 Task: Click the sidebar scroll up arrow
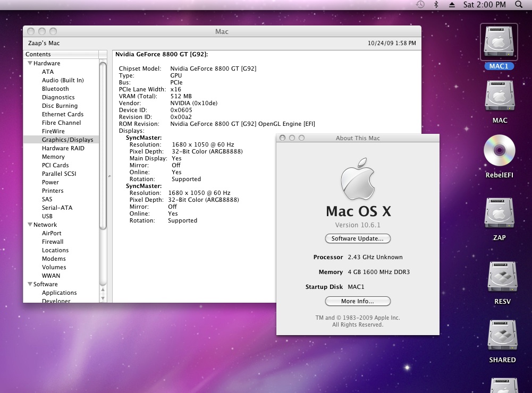point(103,290)
